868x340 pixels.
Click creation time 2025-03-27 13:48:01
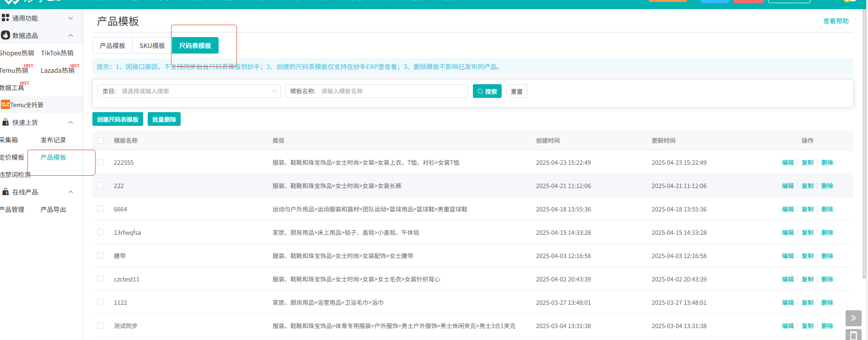point(563,302)
